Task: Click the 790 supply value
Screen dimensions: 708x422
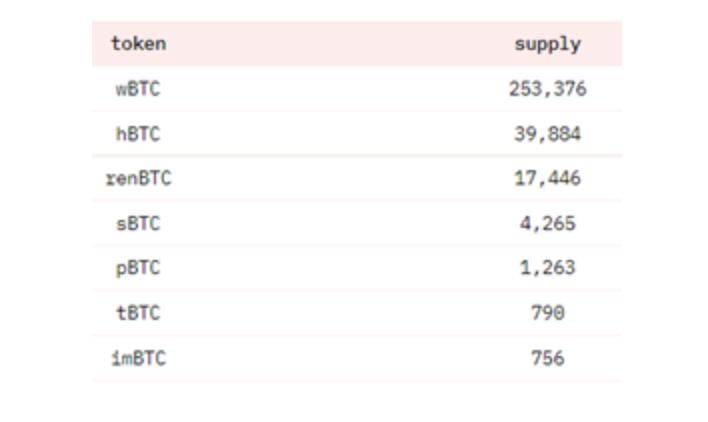Action: click(x=547, y=313)
